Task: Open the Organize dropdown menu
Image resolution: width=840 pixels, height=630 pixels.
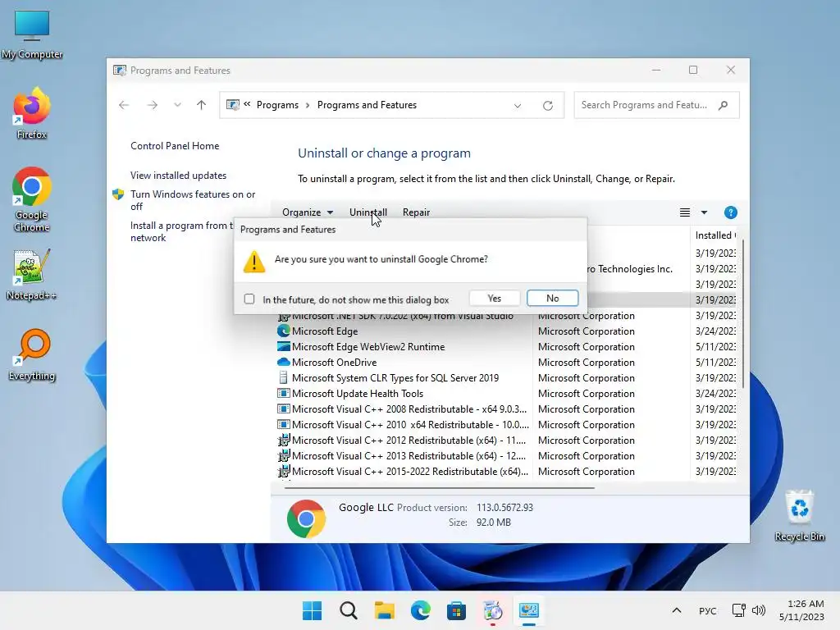Action: (308, 212)
